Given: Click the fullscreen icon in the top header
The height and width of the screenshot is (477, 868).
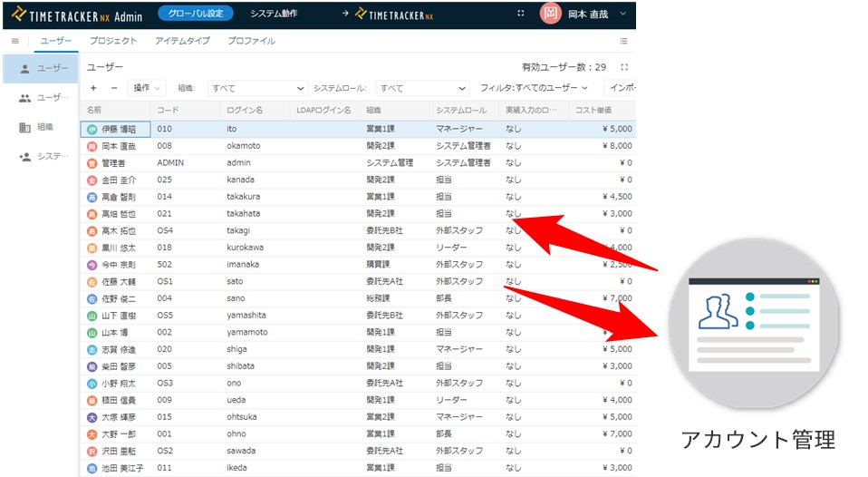Looking at the screenshot, I should tap(520, 14).
